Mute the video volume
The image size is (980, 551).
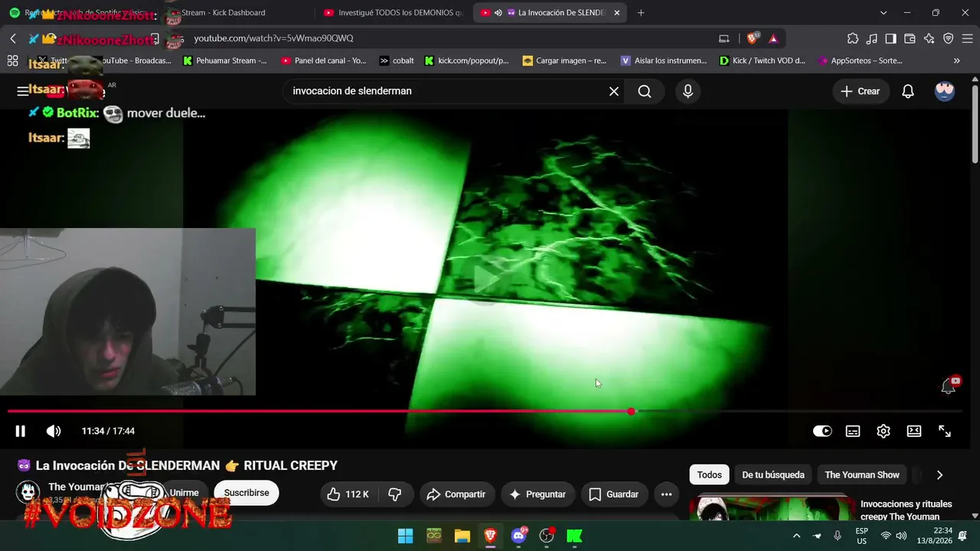[x=54, y=431]
